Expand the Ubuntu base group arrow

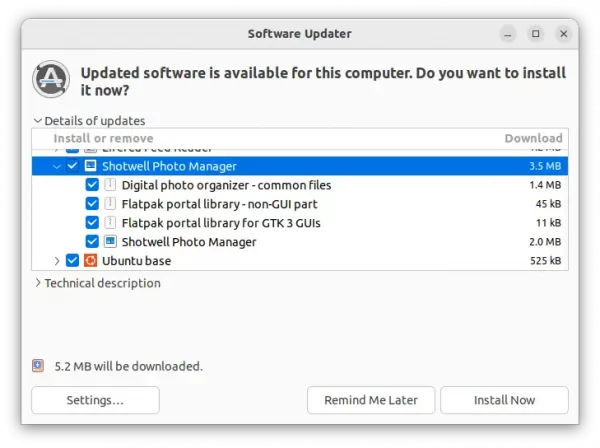point(57,261)
